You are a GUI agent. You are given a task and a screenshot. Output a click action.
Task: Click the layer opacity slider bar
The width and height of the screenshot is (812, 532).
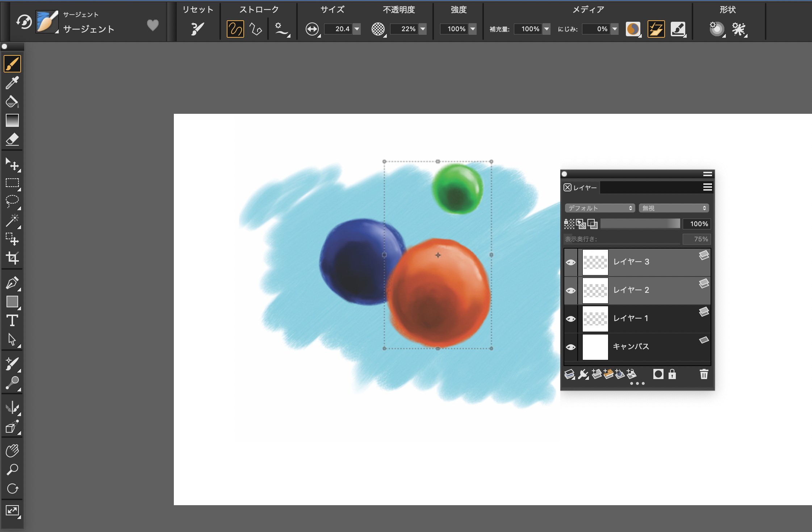pos(640,224)
